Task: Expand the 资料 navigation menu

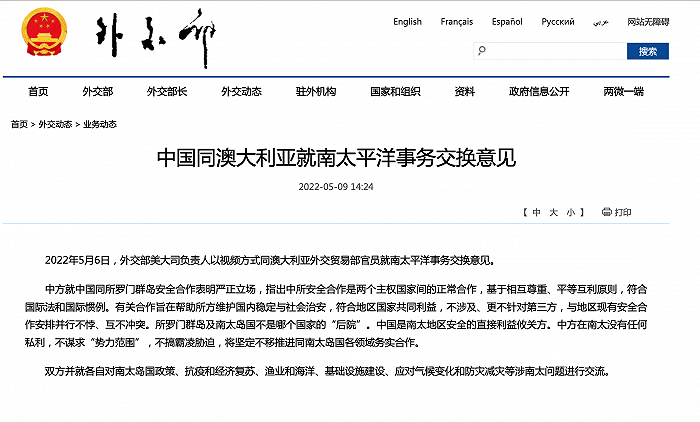Action: pos(465,92)
